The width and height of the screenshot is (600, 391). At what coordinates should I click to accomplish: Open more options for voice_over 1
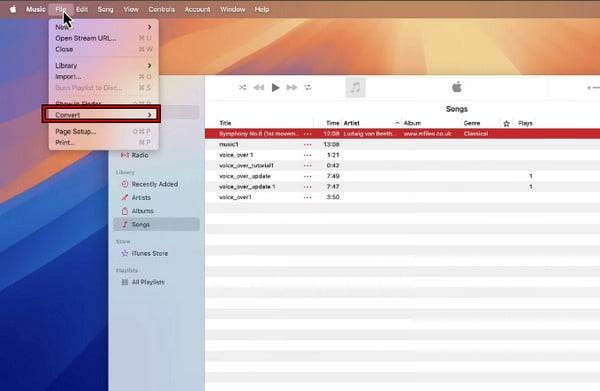[307, 155]
